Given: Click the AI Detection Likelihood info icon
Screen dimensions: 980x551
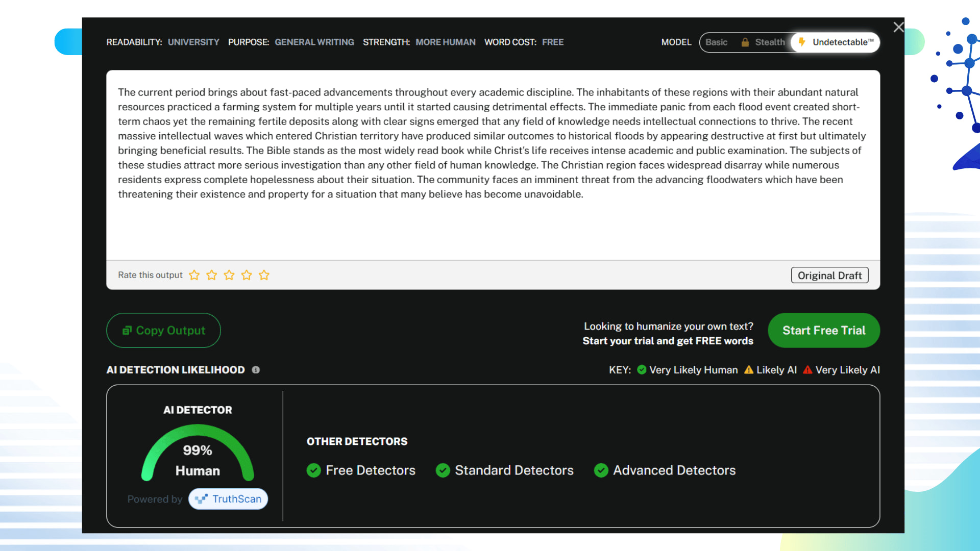Looking at the screenshot, I should click(256, 370).
